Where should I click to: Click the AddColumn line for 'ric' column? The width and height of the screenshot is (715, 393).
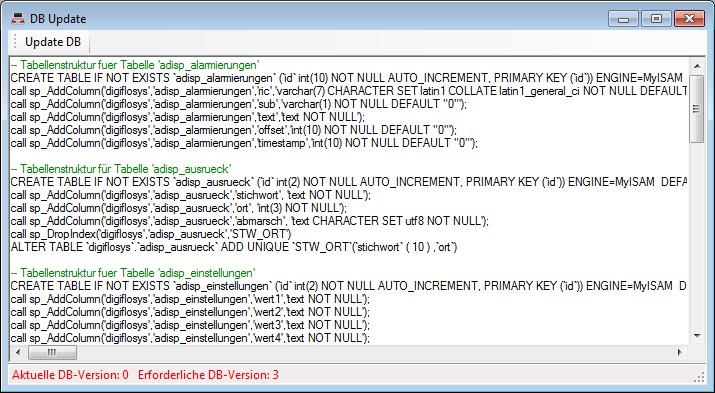(349, 91)
